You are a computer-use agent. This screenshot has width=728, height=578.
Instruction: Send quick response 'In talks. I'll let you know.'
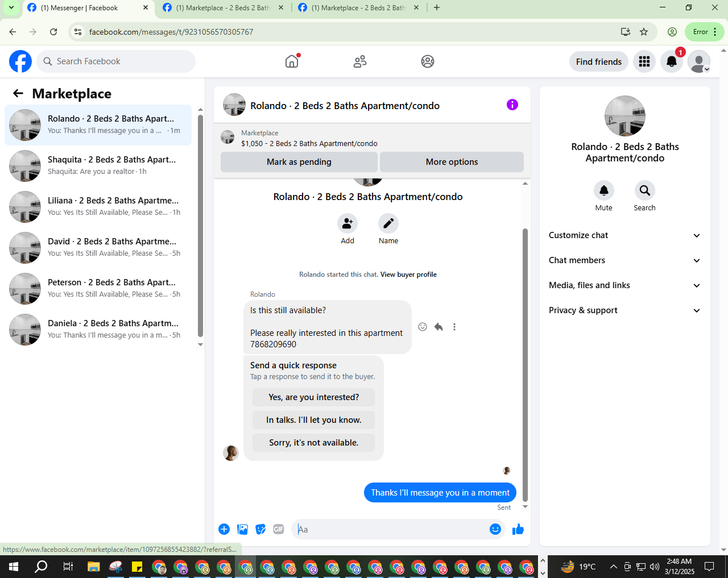[x=314, y=420]
